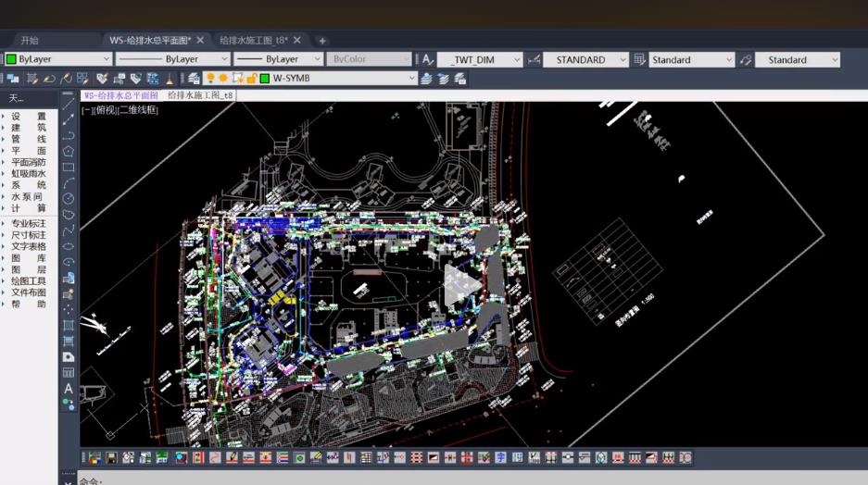Screen dimensions: 868x485
Task: Open the _TWT_DIM text style dropdown
Action: (515, 59)
